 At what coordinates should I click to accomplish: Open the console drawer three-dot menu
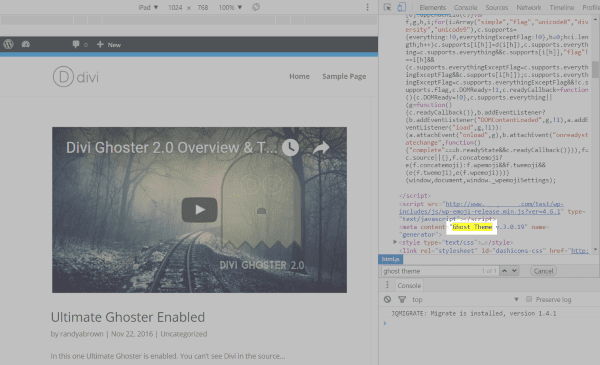387,285
